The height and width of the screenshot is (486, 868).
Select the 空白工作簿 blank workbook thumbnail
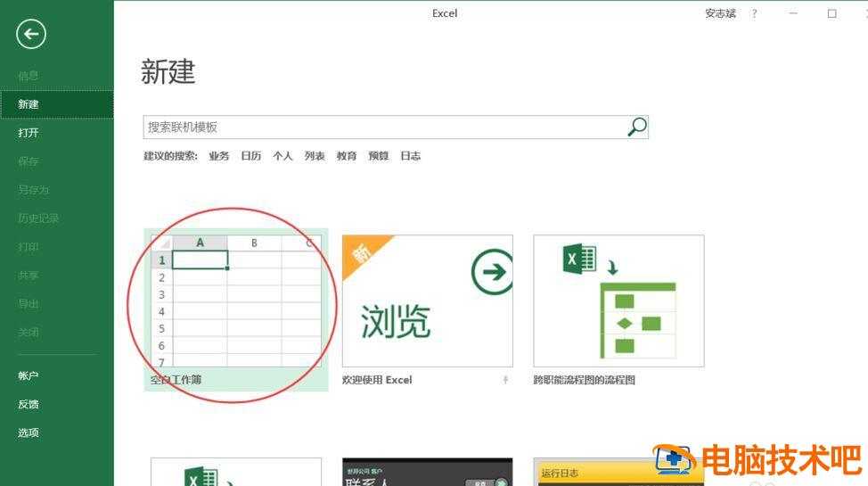(236, 301)
